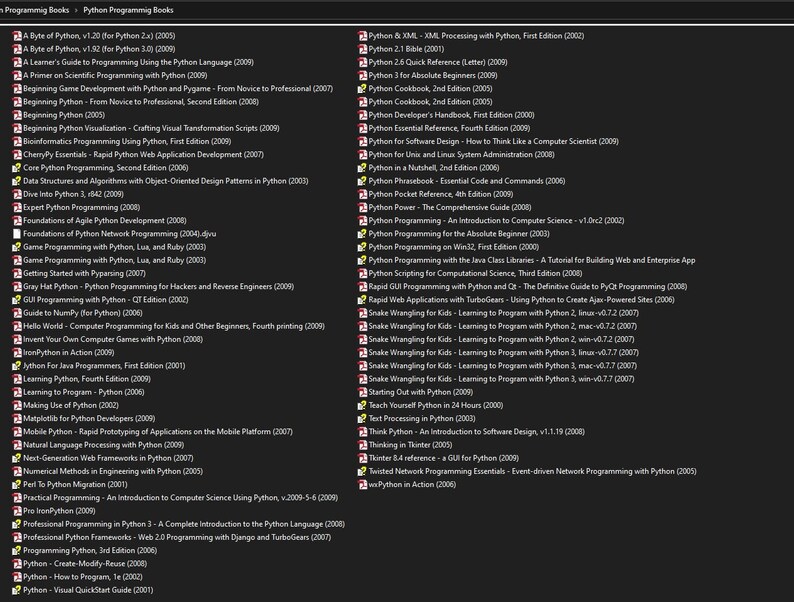
Task: Click the Foundations of Python Network Programming djvu icon
Action: (17, 233)
